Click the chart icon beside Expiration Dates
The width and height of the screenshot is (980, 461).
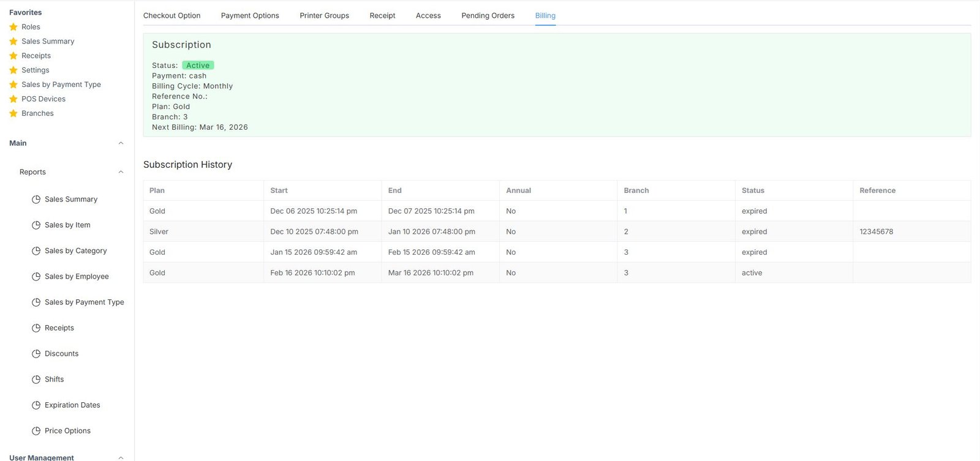(36, 405)
